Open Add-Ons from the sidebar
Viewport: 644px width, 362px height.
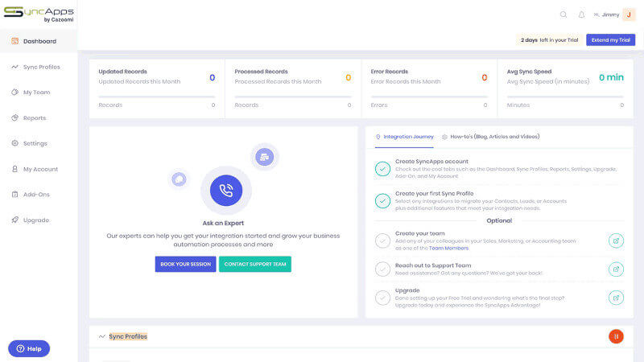35,194
